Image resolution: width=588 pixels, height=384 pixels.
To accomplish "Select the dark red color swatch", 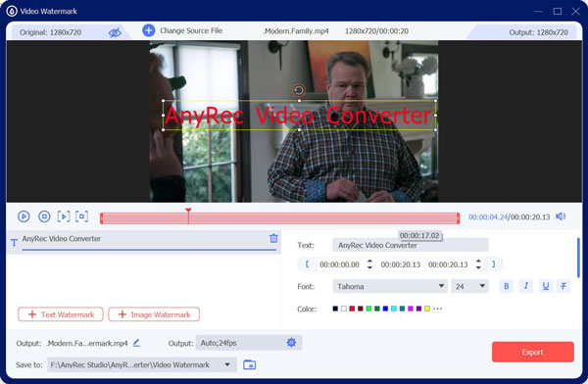I will (x=361, y=309).
